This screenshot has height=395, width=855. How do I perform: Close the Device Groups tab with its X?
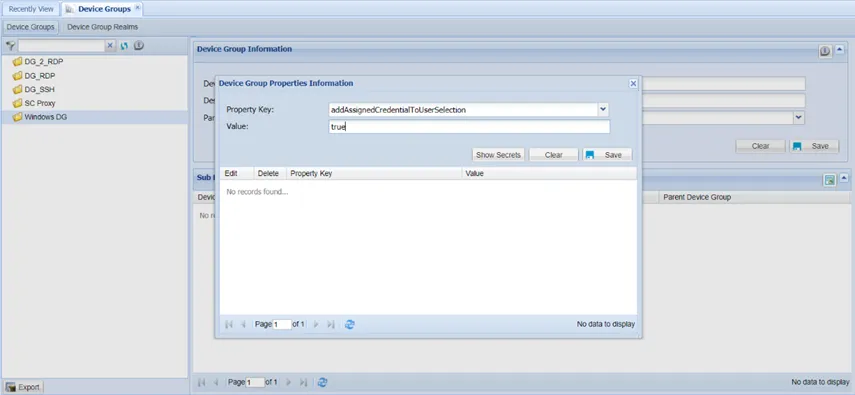pyautogui.click(x=137, y=8)
